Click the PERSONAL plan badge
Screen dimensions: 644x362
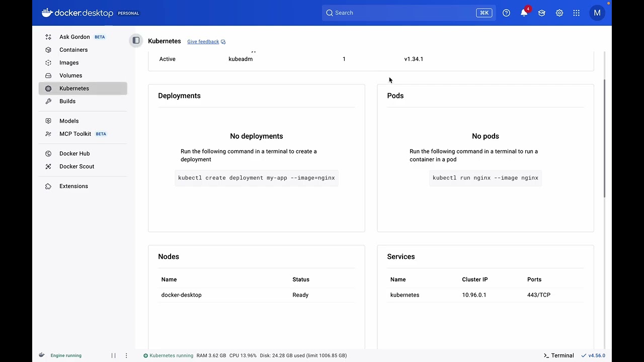pos(128,13)
